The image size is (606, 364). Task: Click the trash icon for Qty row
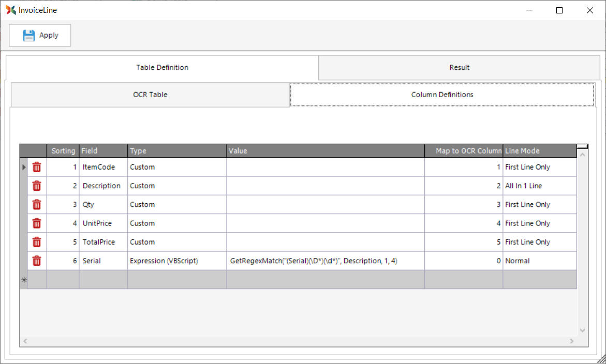point(37,205)
